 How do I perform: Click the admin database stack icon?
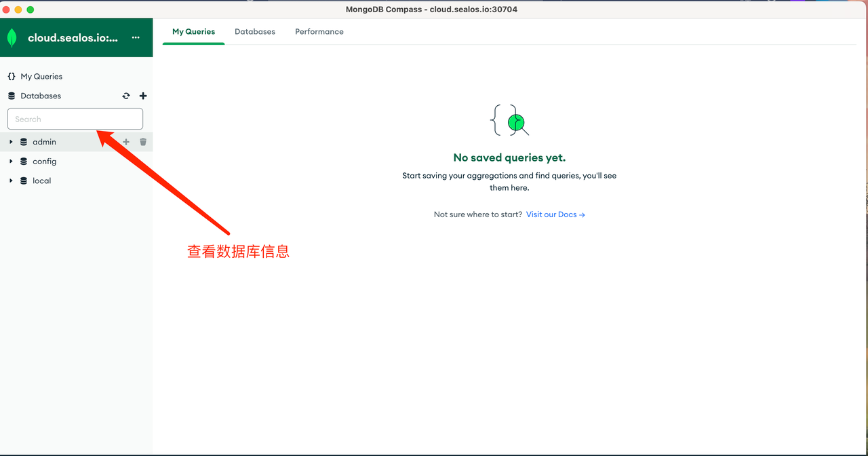(x=24, y=142)
